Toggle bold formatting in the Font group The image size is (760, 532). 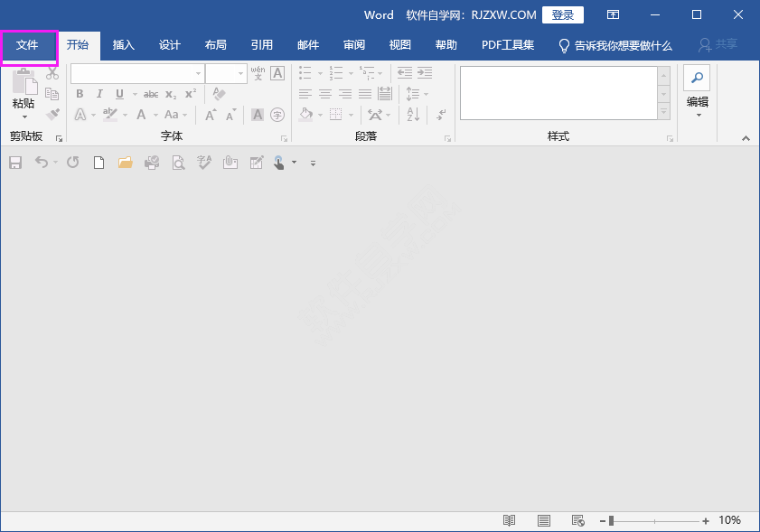point(80,94)
